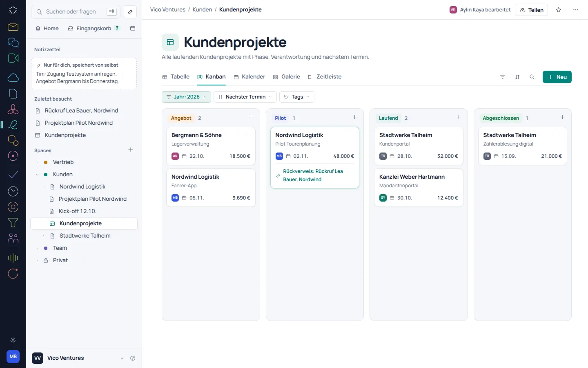
Task: Open the help question mark icon
Action: [x=133, y=358]
